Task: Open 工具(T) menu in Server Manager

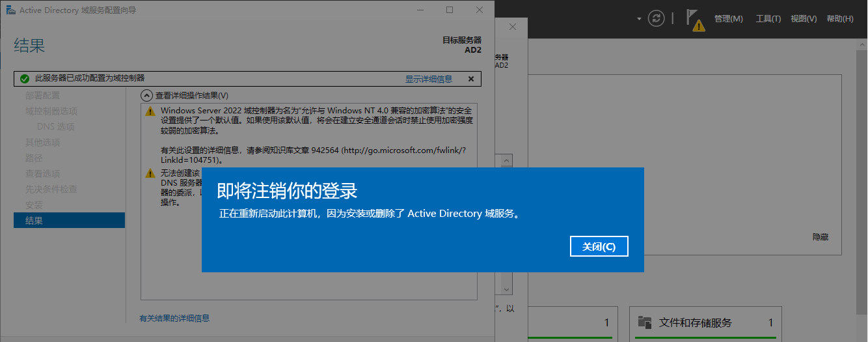Action: tap(768, 19)
